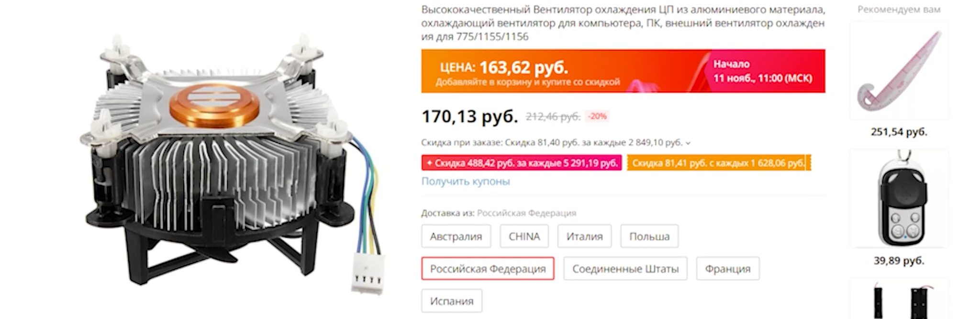980x319 pixels.
Task: Choose CHINA shipping origin option
Action: coord(524,236)
